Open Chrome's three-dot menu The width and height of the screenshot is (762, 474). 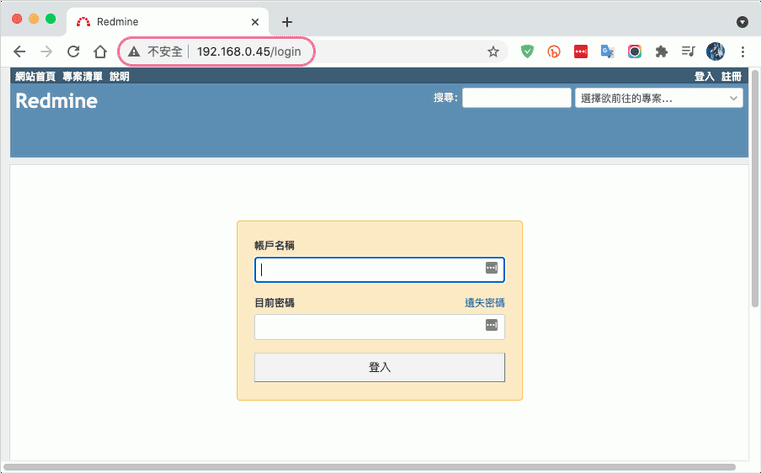coord(743,52)
